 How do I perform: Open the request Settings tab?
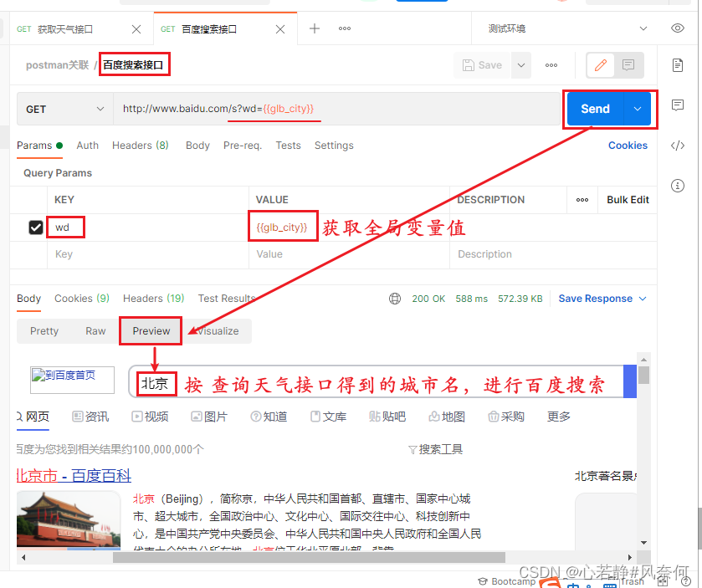click(334, 146)
